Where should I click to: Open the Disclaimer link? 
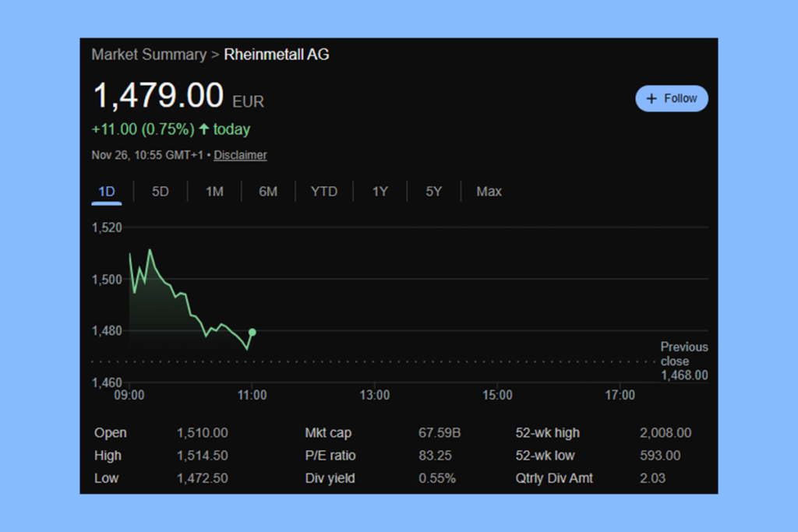pos(240,155)
